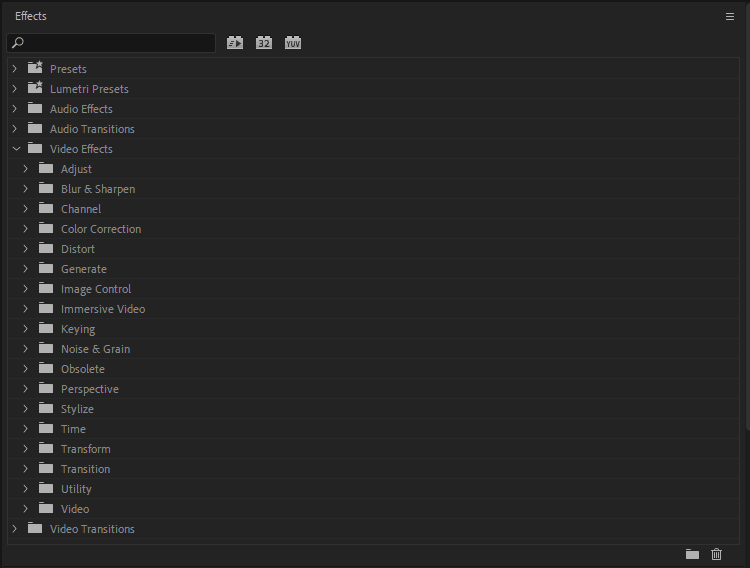Toggle the 32-bit Color effects filter

click(x=264, y=43)
